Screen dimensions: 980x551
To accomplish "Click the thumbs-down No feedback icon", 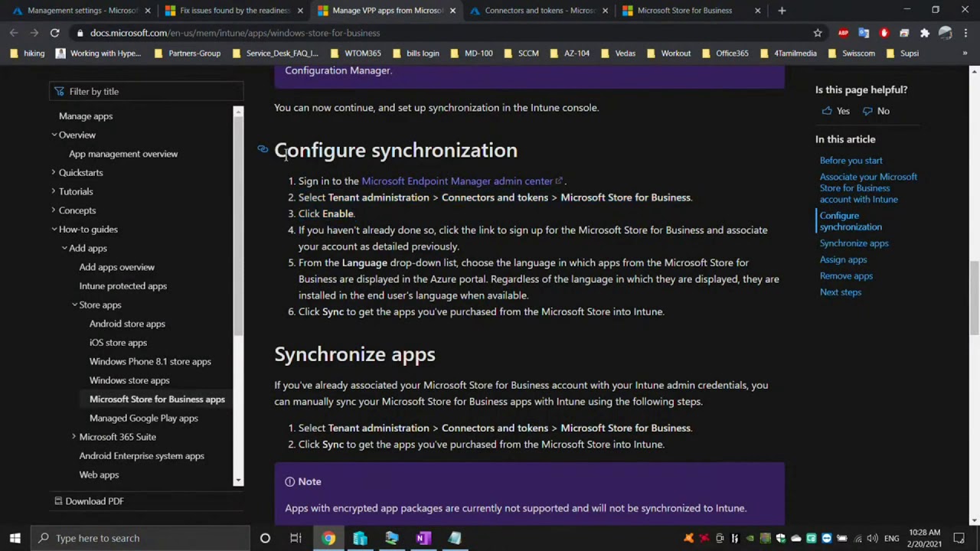I will pos(867,111).
